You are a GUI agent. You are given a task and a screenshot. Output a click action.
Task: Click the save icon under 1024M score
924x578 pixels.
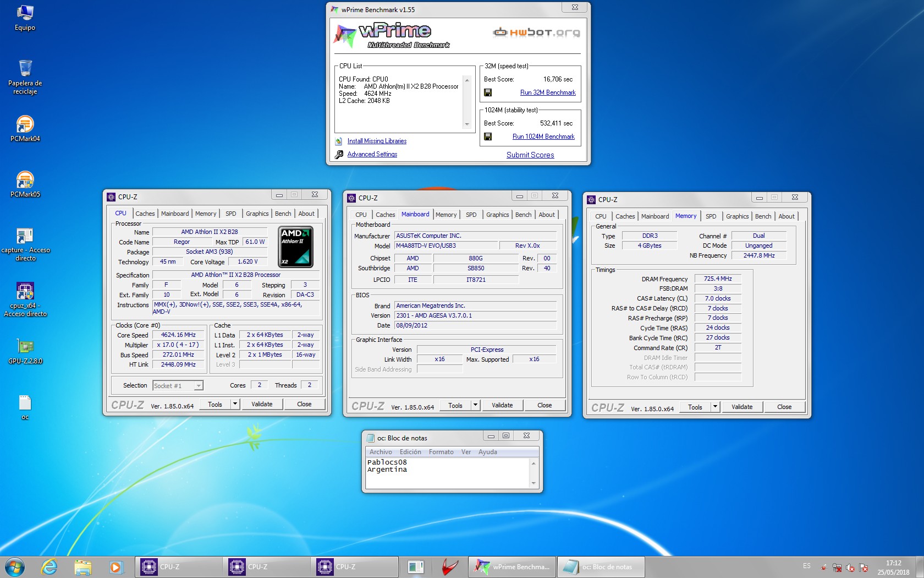(x=488, y=137)
